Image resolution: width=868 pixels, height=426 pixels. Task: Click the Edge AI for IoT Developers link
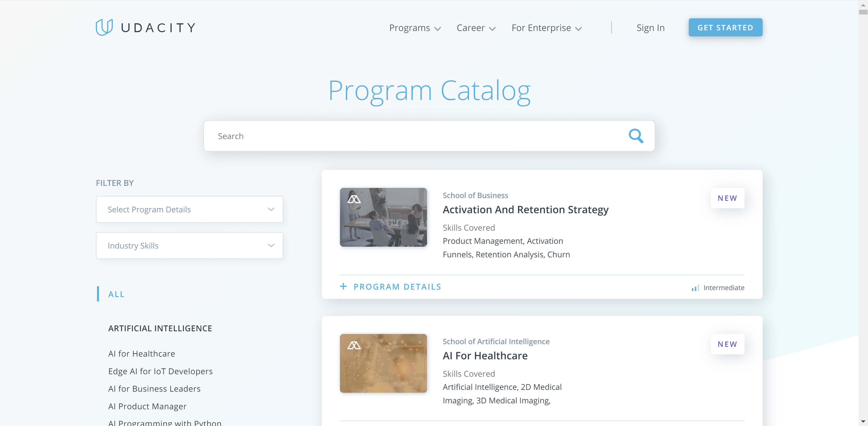click(160, 371)
